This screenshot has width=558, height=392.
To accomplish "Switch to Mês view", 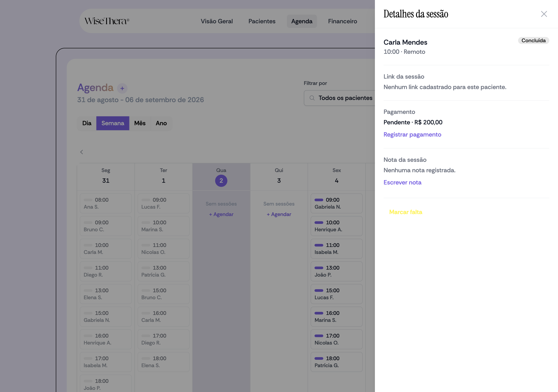I will coord(140,123).
